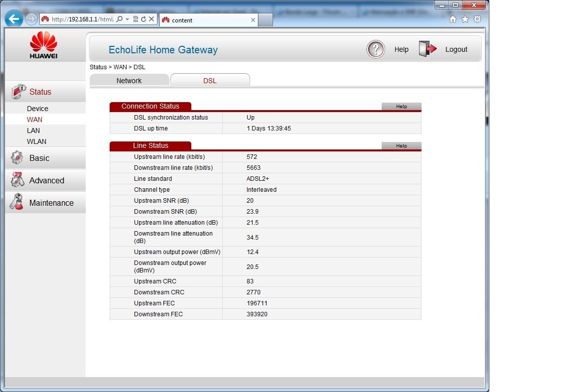Expand the Maintenance menu section

pos(51,203)
